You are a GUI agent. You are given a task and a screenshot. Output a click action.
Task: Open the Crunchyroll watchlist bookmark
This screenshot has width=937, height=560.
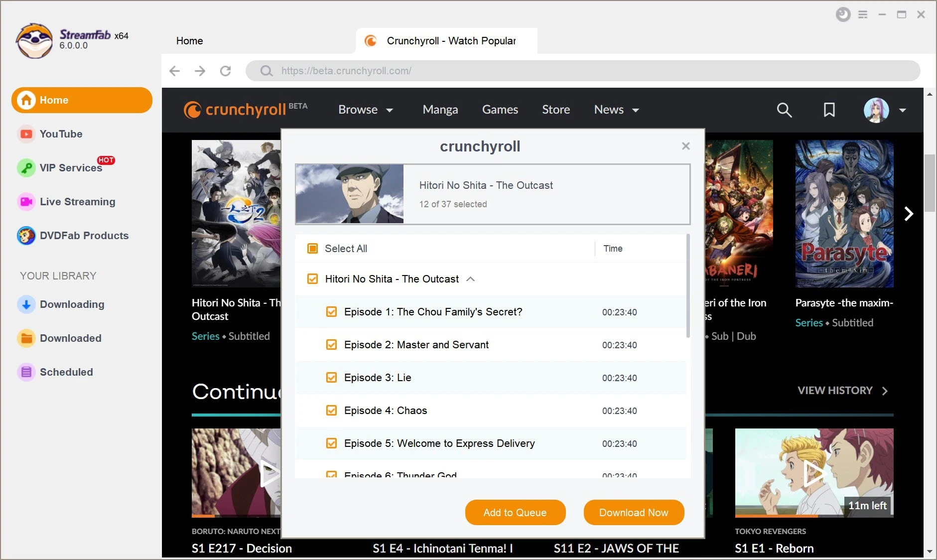coord(828,110)
